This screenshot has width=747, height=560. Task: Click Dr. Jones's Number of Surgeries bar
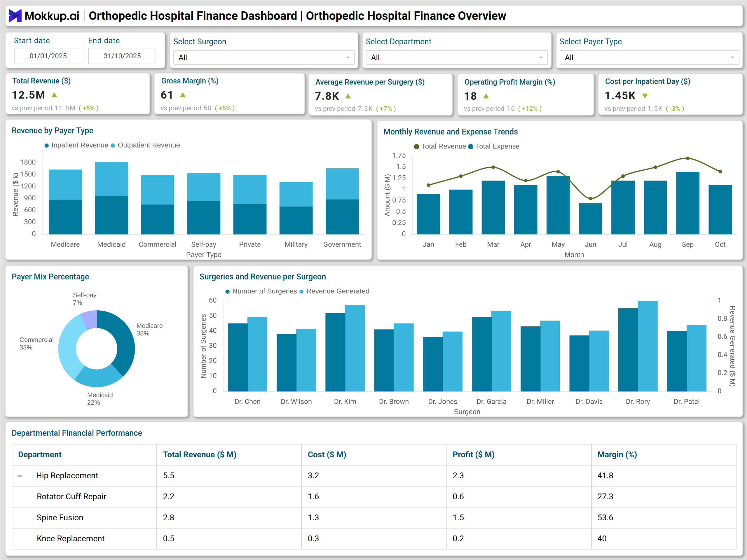[433, 364]
